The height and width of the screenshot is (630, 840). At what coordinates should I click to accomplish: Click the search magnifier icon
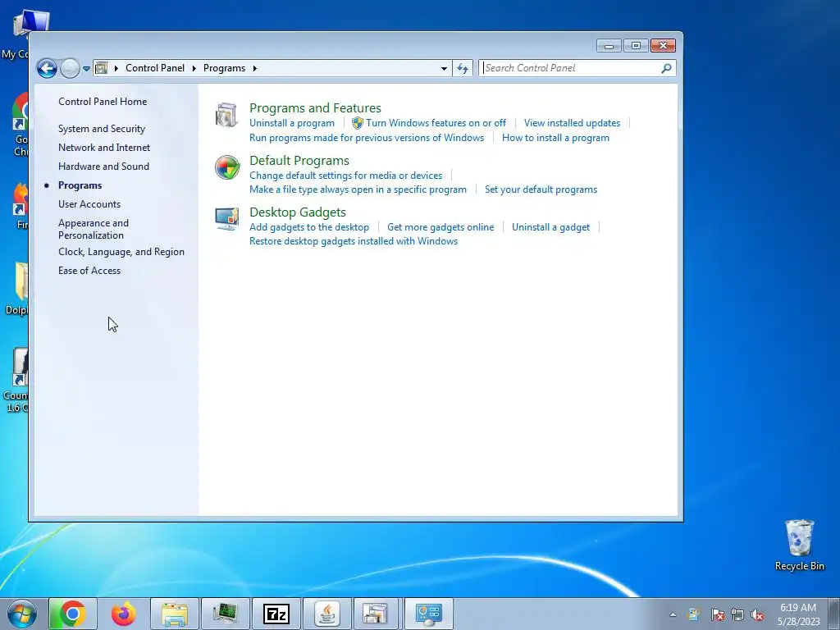click(666, 68)
